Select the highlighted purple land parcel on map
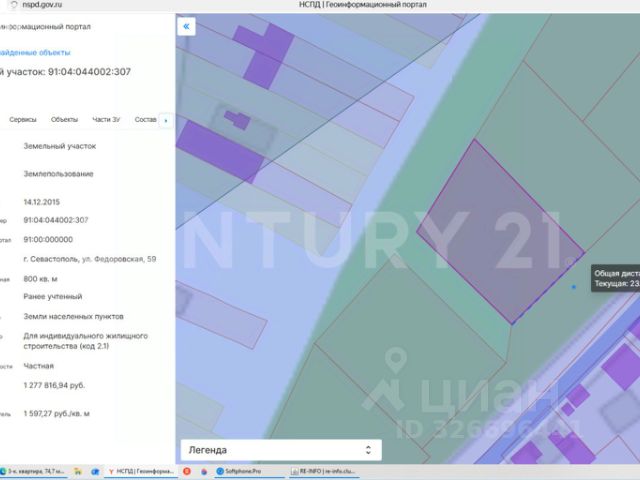 500,231
